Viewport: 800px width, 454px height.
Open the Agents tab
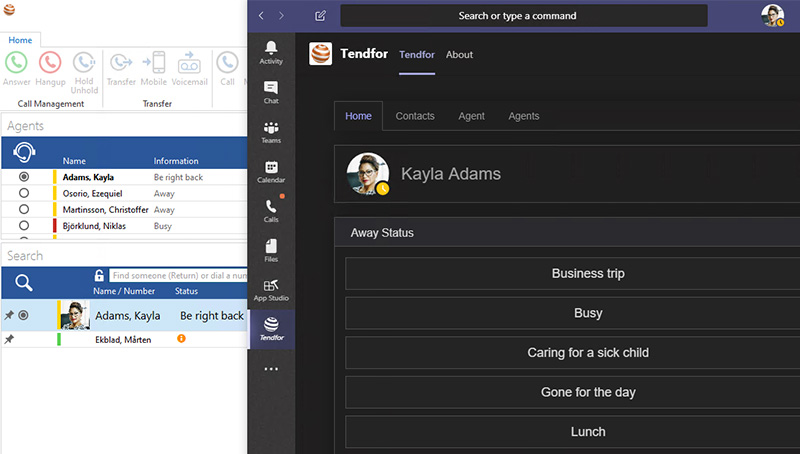[523, 116]
